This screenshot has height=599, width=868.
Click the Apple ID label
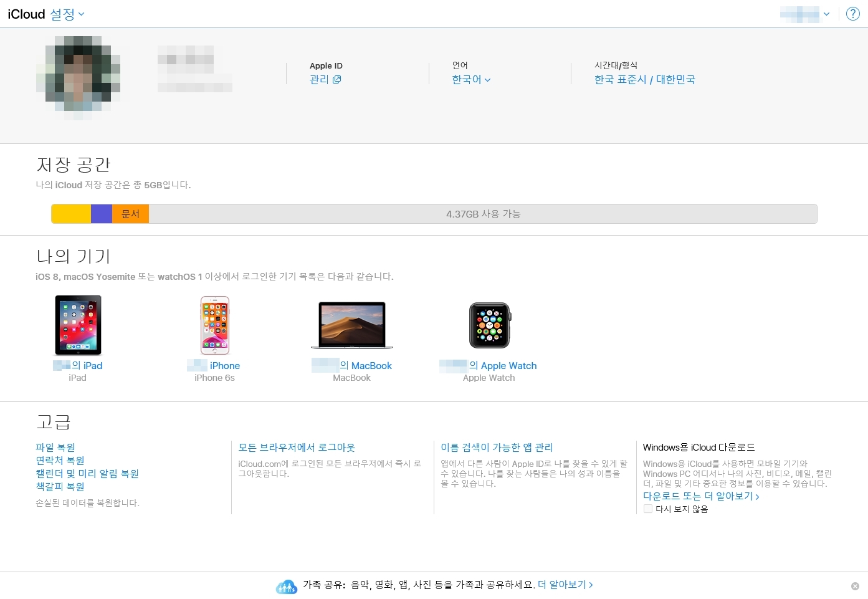[x=326, y=65]
